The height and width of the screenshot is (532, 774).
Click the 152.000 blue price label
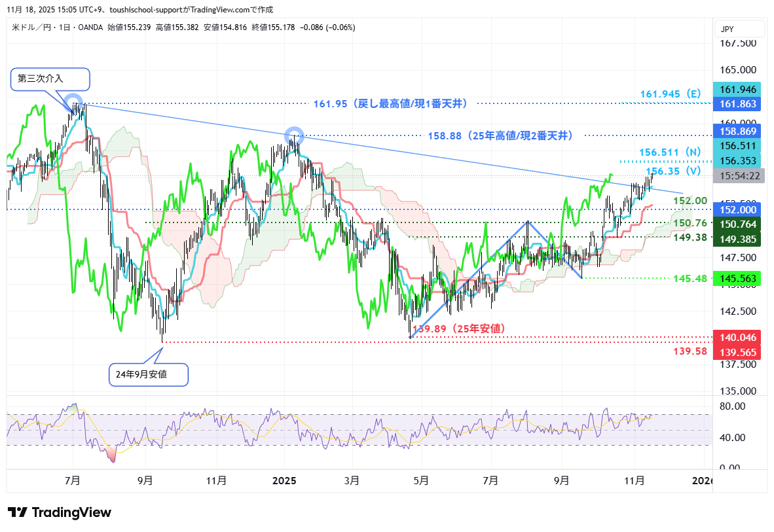point(738,209)
